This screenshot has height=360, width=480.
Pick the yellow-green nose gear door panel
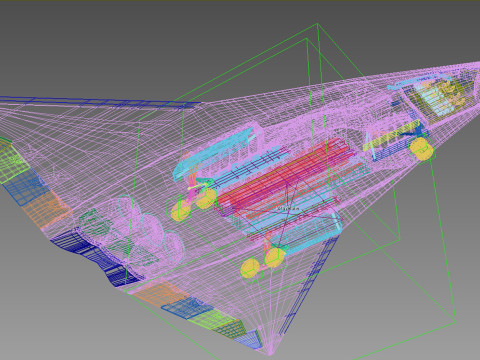(392, 136)
